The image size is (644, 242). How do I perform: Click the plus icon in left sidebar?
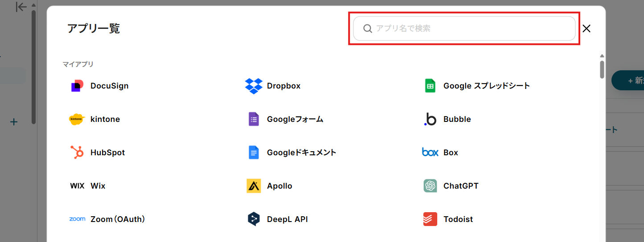pyautogui.click(x=14, y=122)
